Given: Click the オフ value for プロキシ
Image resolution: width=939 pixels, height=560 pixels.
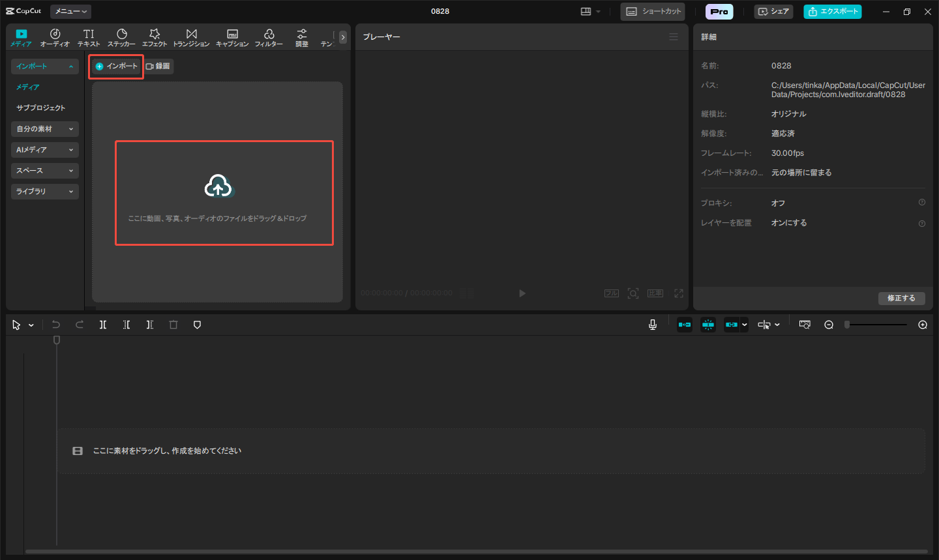Looking at the screenshot, I should coord(778,203).
